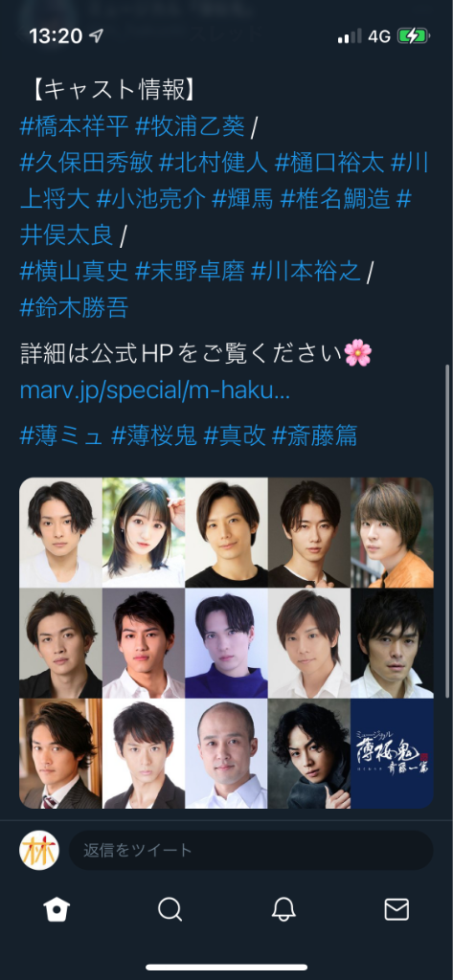Open the Search magnifier tab

click(x=170, y=909)
